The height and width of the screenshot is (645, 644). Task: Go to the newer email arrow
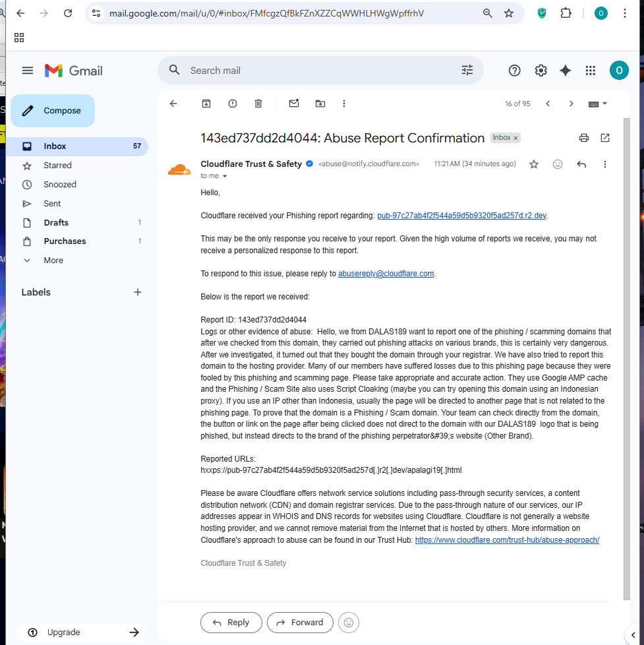tap(548, 104)
